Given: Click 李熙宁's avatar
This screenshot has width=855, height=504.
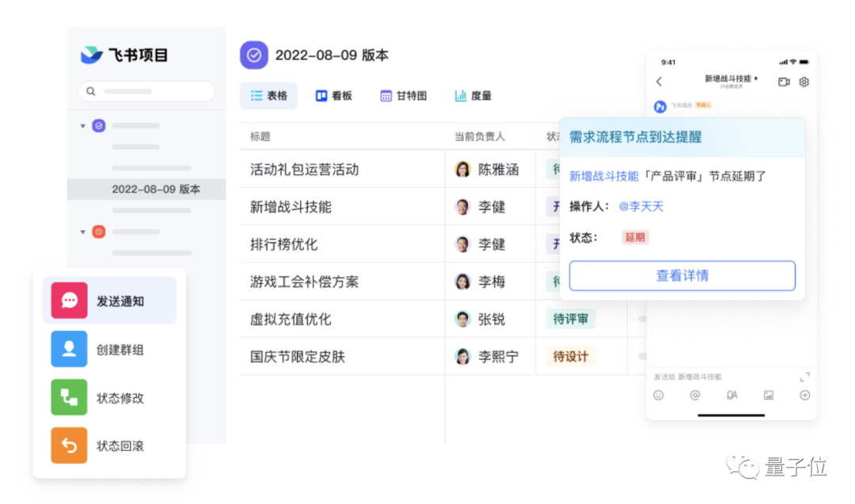Looking at the screenshot, I should point(463,356).
